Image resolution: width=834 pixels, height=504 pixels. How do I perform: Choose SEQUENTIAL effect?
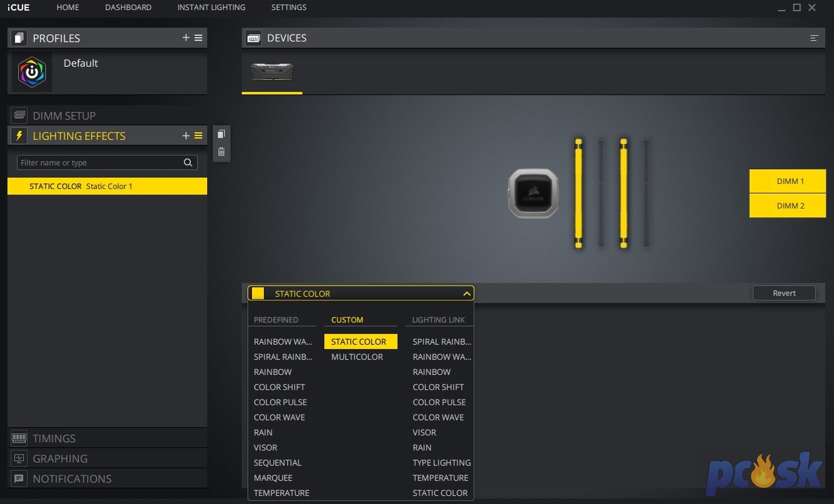click(277, 462)
